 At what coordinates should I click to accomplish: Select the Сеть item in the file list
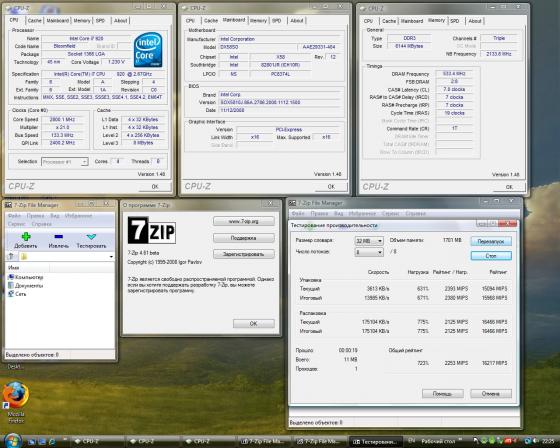(x=17, y=294)
